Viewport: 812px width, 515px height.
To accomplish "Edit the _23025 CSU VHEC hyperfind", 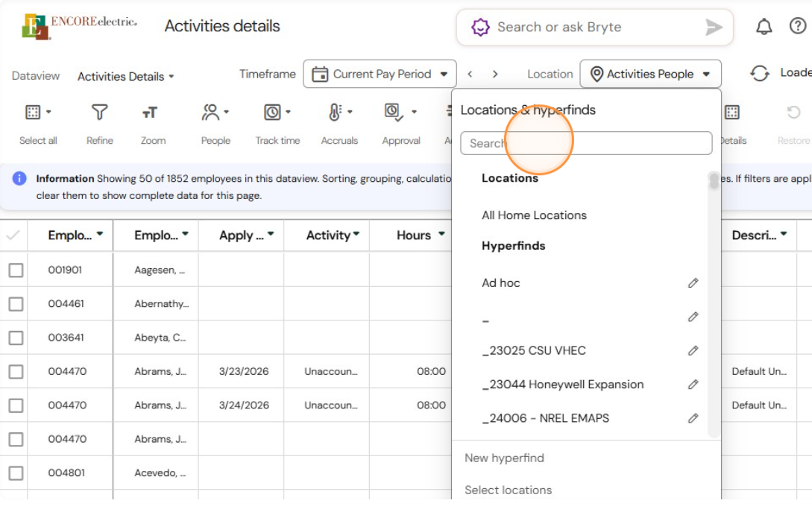I will click(693, 350).
